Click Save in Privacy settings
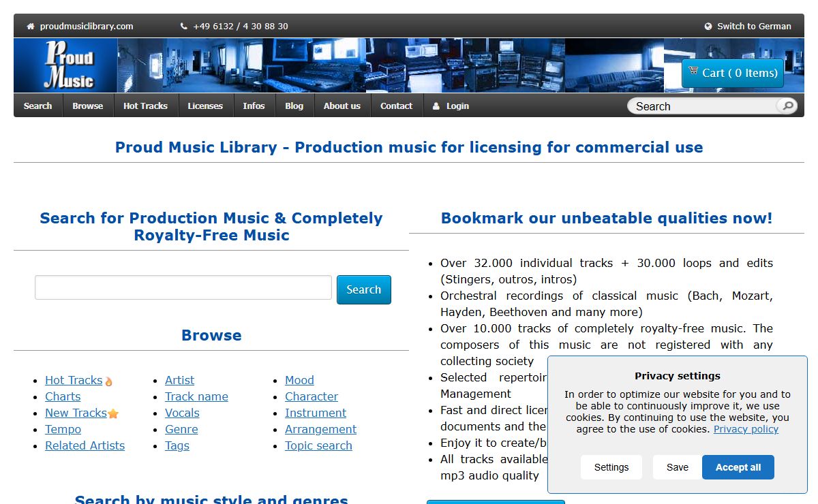This screenshot has width=818, height=504. (678, 467)
